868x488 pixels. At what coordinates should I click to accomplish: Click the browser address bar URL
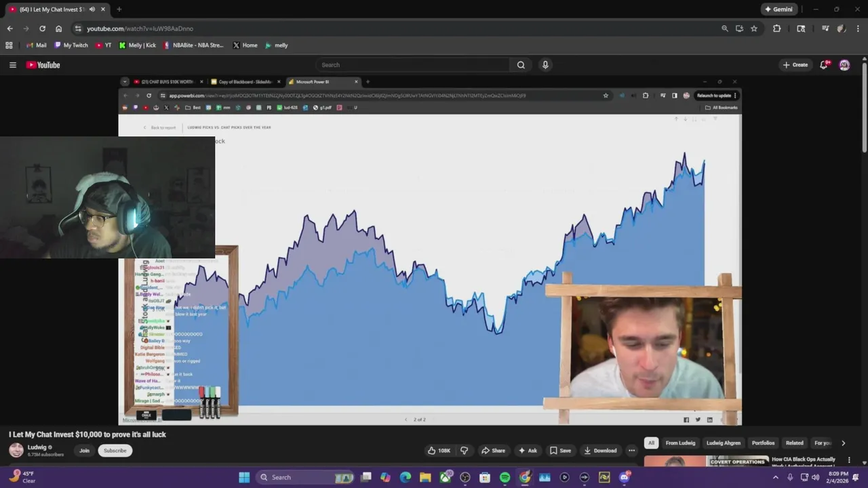point(140,28)
